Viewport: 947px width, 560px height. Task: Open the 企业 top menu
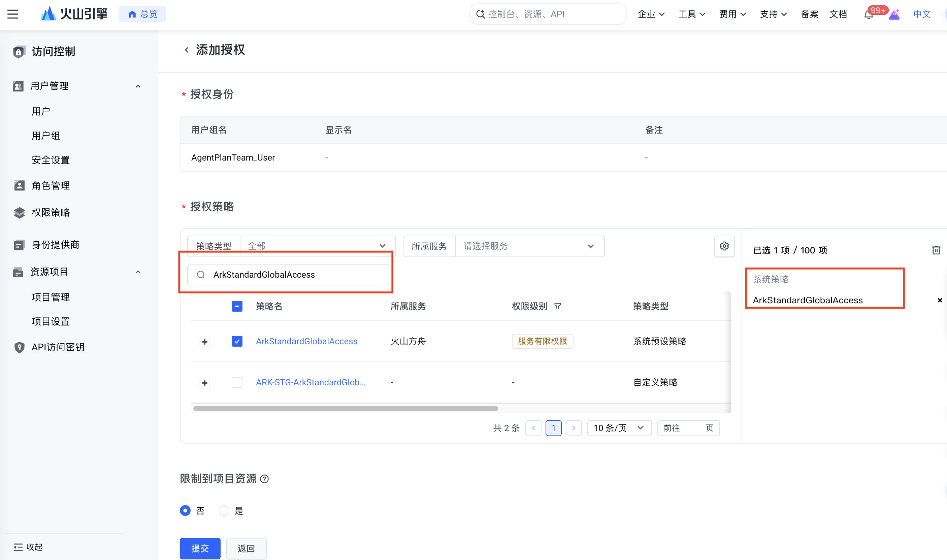point(651,14)
